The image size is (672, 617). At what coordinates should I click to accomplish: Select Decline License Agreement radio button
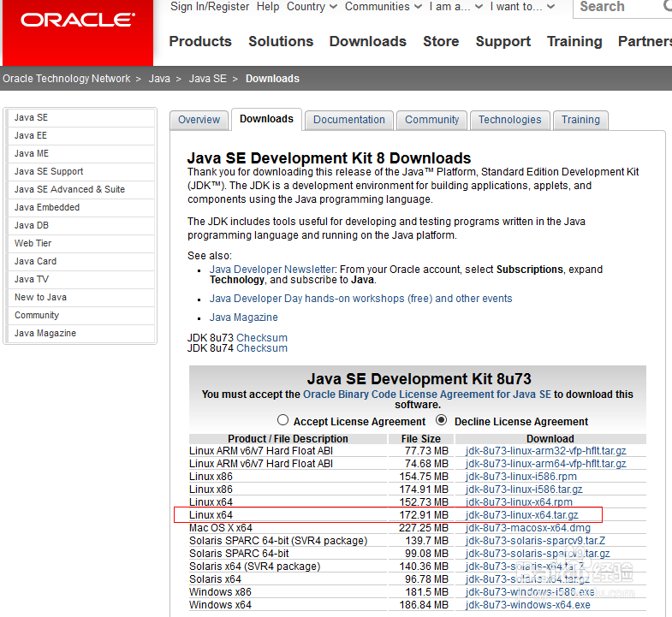click(x=441, y=420)
